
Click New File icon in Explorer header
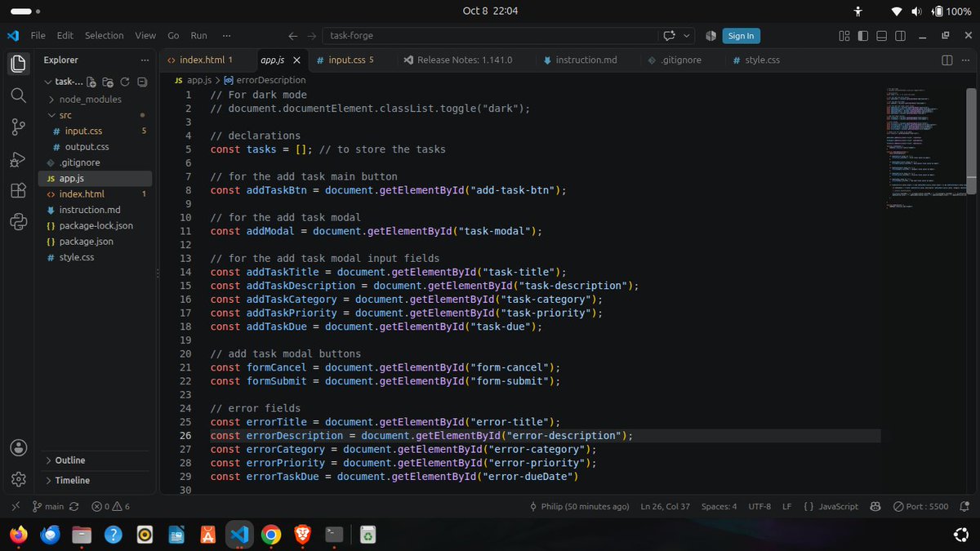[x=91, y=82]
